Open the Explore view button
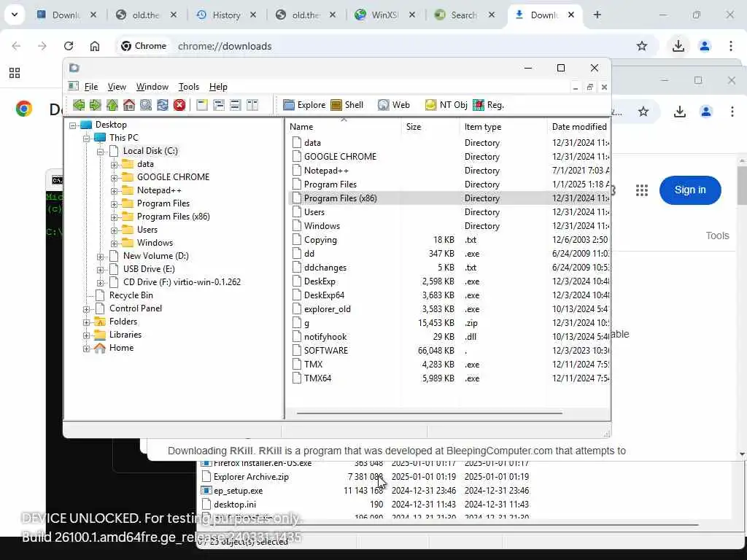This screenshot has height=560, width=747. 304,105
